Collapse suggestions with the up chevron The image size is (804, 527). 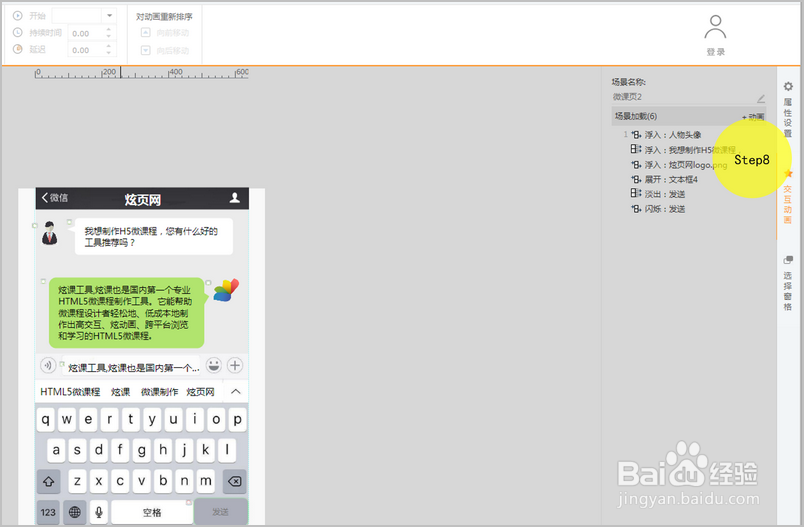coord(235,392)
